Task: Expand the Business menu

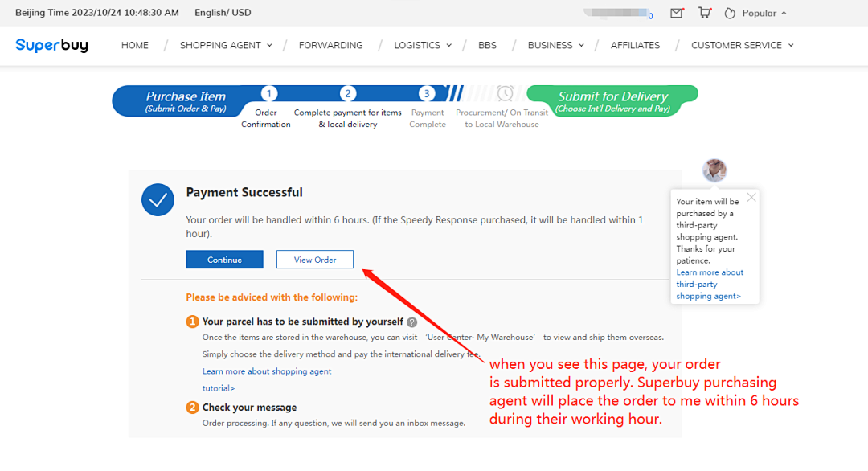Action: pos(556,45)
